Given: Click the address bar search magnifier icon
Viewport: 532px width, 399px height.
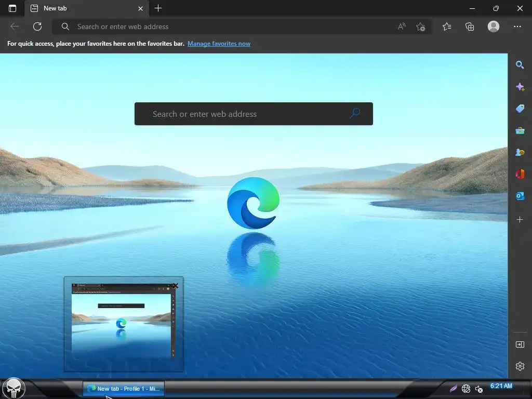Looking at the screenshot, I should click(65, 26).
